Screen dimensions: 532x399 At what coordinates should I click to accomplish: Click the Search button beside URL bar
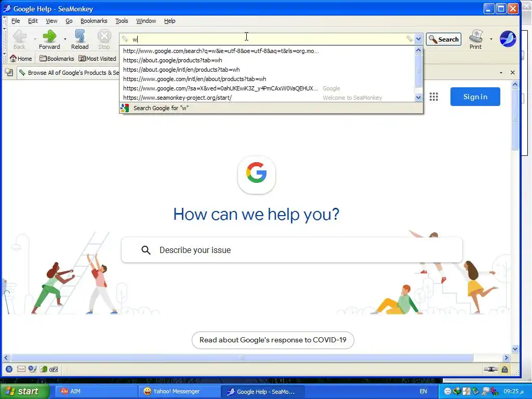tap(444, 39)
